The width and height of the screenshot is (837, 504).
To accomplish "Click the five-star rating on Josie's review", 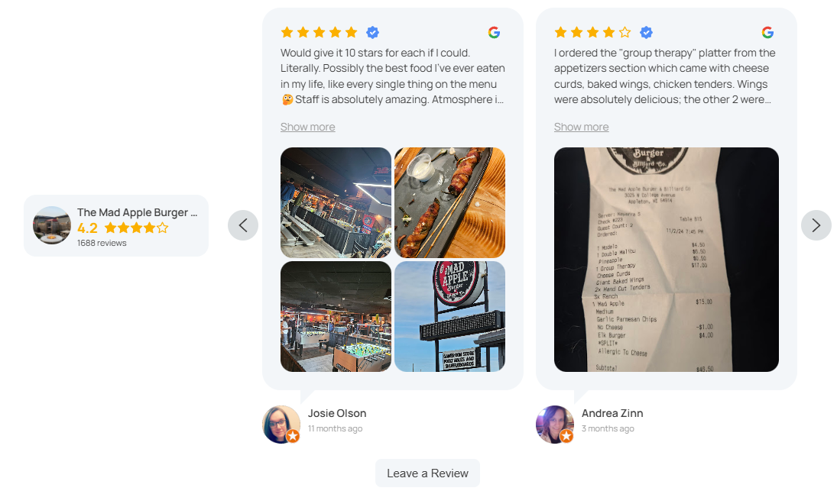I will (320, 33).
